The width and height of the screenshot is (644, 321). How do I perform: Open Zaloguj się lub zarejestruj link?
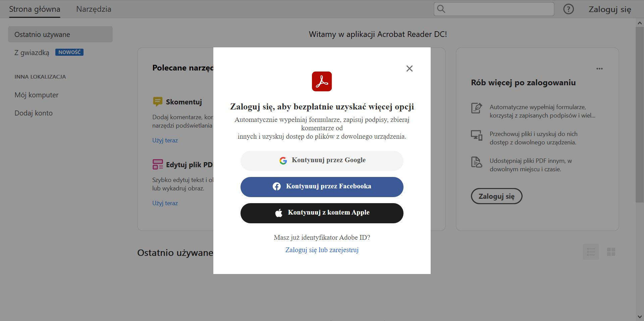pos(322,250)
